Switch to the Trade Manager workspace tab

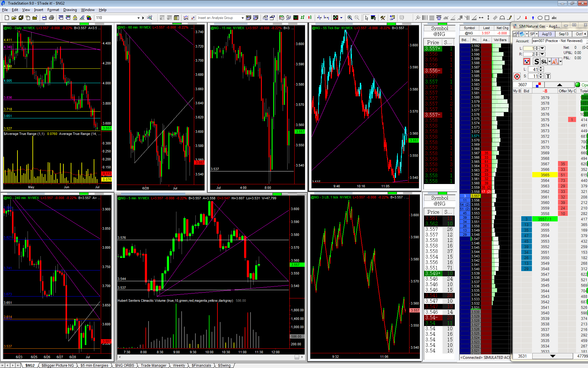coord(153,365)
